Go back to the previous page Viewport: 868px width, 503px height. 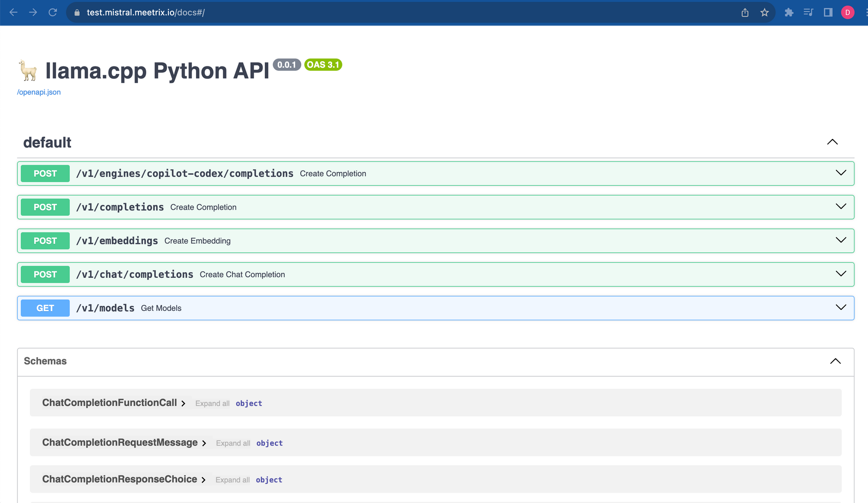tap(13, 13)
